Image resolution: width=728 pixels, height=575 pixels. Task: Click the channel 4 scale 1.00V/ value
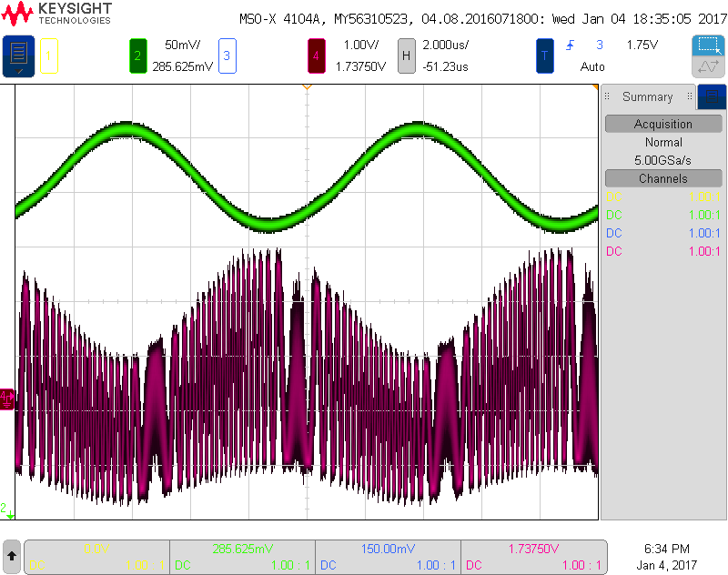coord(360,45)
